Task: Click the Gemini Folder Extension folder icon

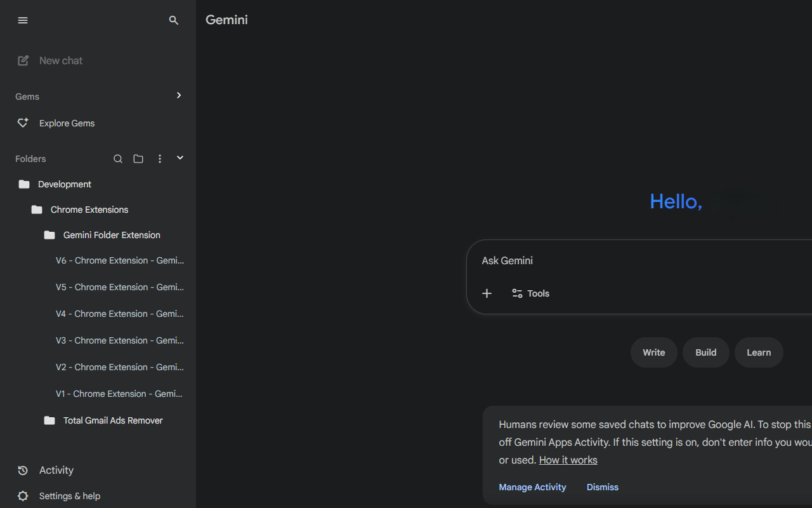Action: point(49,235)
